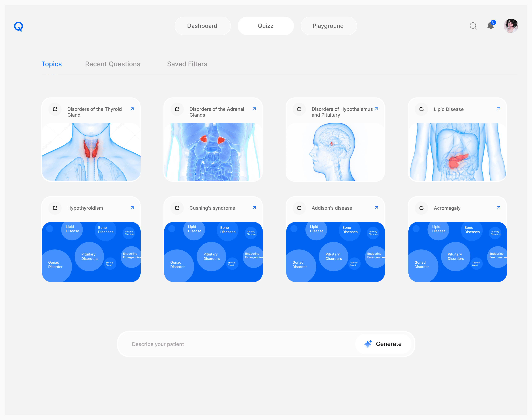Click the Pituitary Disorders bubble in the Acromegaly card
The width and height of the screenshot is (532, 420).
456,256
